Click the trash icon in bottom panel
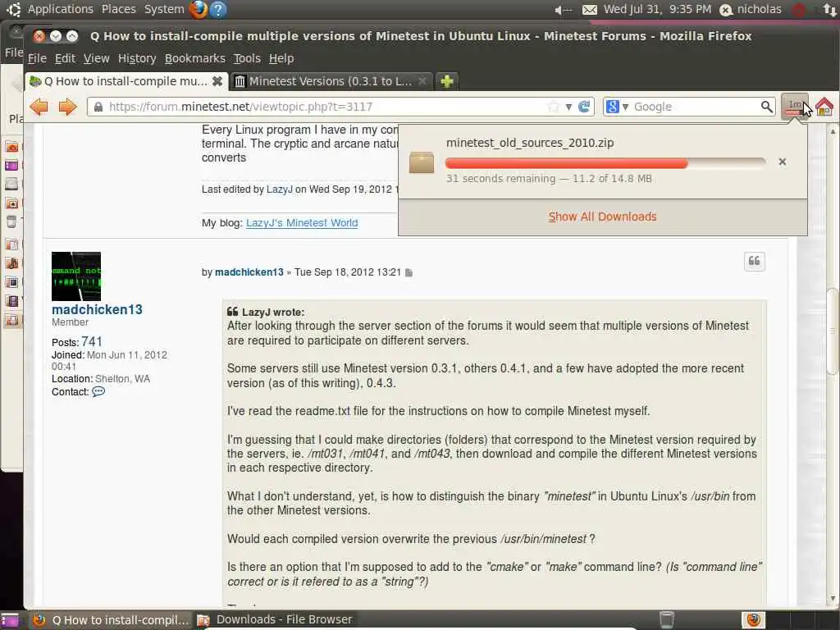Image resolution: width=840 pixels, height=630 pixels. pyautogui.click(x=666, y=619)
